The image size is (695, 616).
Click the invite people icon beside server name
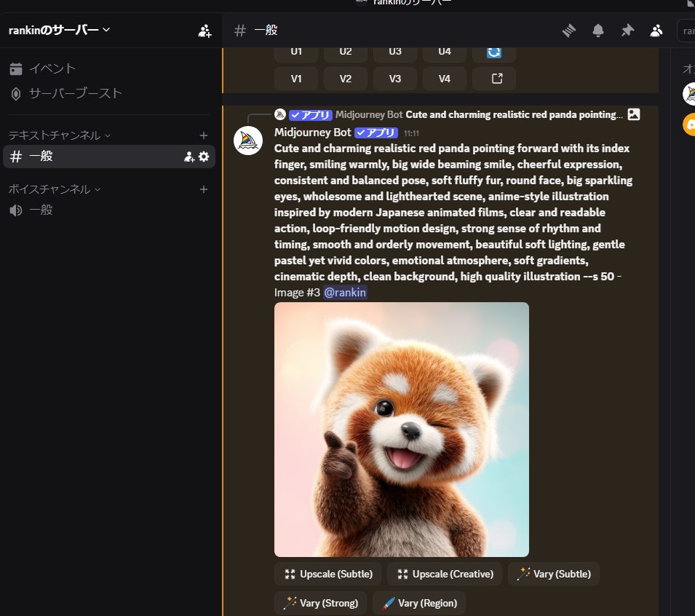204,31
